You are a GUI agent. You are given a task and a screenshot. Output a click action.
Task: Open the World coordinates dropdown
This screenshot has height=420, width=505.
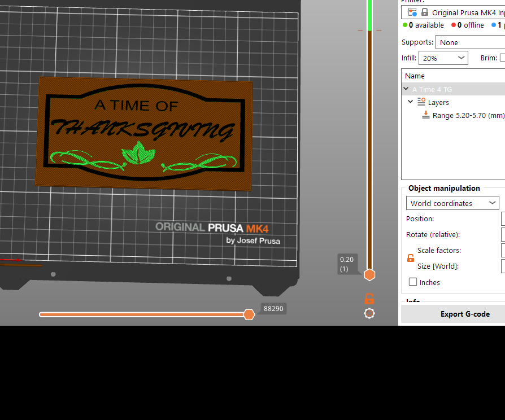point(452,203)
